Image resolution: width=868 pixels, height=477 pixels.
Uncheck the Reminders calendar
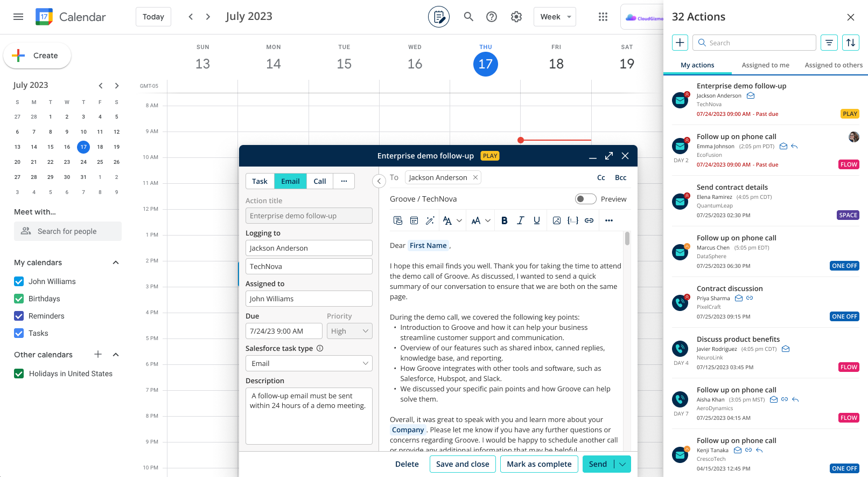coord(19,316)
